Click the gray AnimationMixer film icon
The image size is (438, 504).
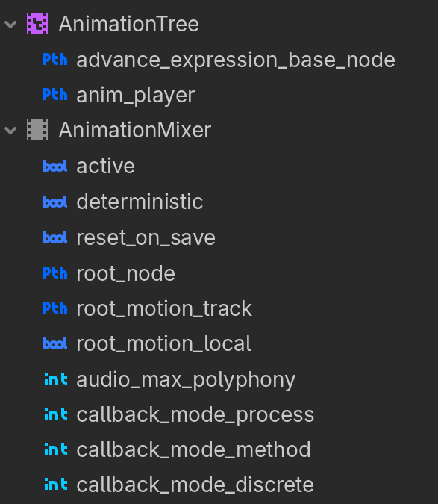point(37,130)
